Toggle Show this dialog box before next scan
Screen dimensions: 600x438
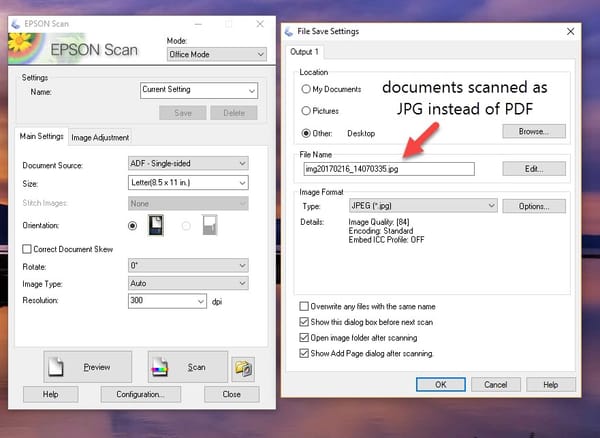(304, 322)
